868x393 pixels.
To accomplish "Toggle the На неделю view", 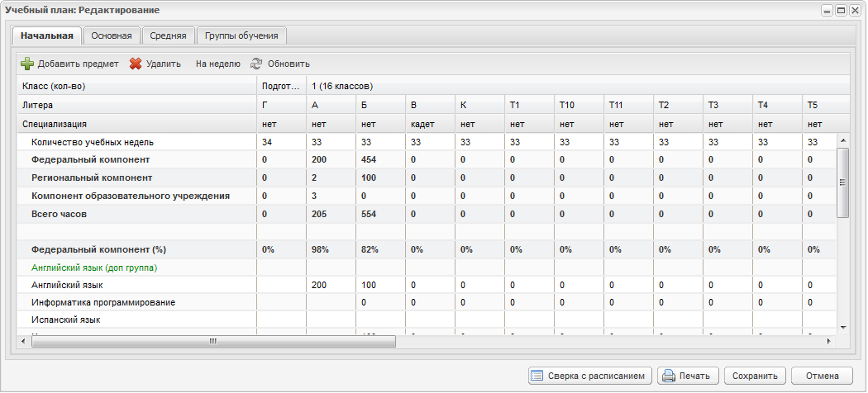I will coord(218,64).
